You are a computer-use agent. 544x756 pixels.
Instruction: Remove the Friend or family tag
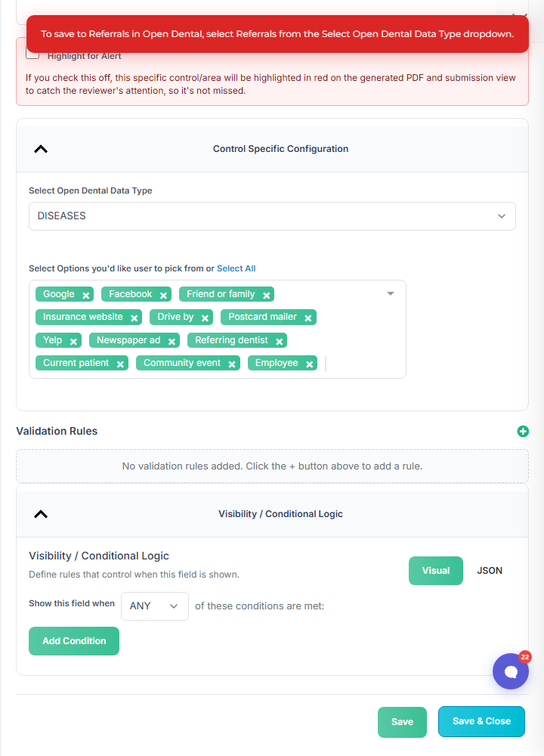[267, 295]
